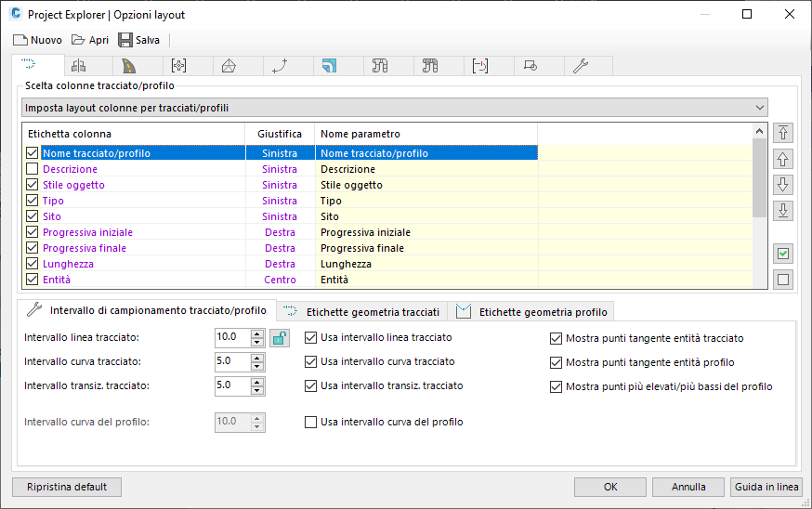Increase Intervallo linea tracciato with the up arrow
The height and width of the screenshot is (509, 812).
[256, 333]
